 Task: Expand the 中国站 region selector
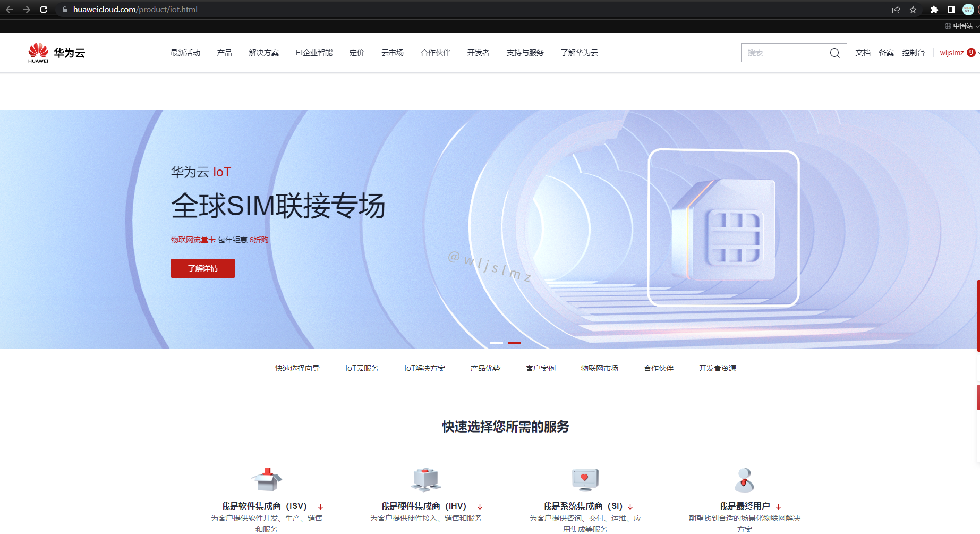pyautogui.click(x=962, y=26)
